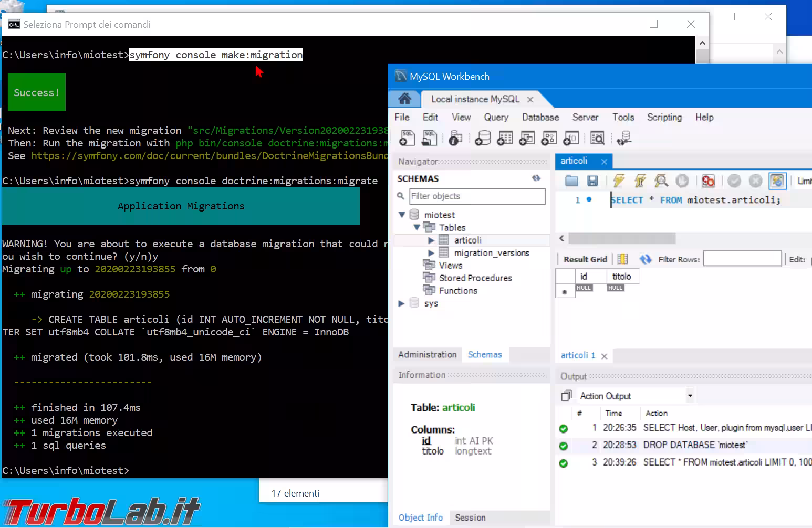Screen dimensions: 812x528
Task: Click the new SQL tab icon
Action: (407, 138)
